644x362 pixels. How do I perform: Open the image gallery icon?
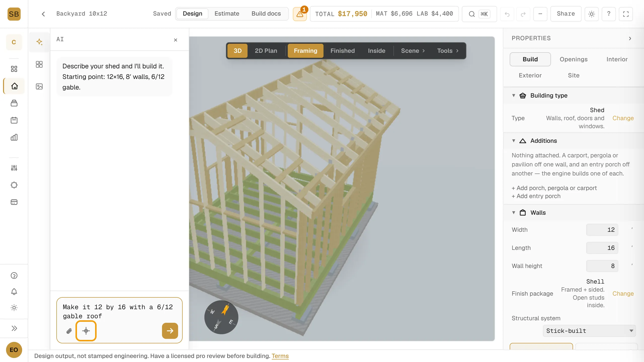click(39, 86)
